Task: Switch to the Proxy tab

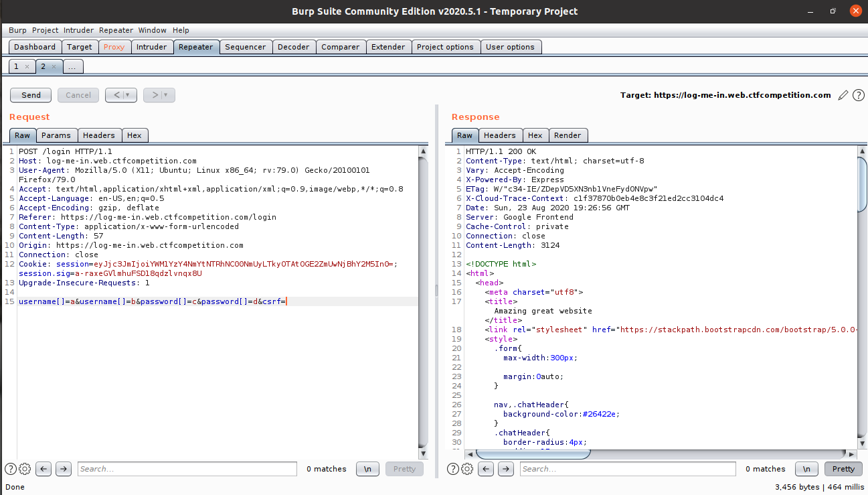Action: tap(114, 47)
